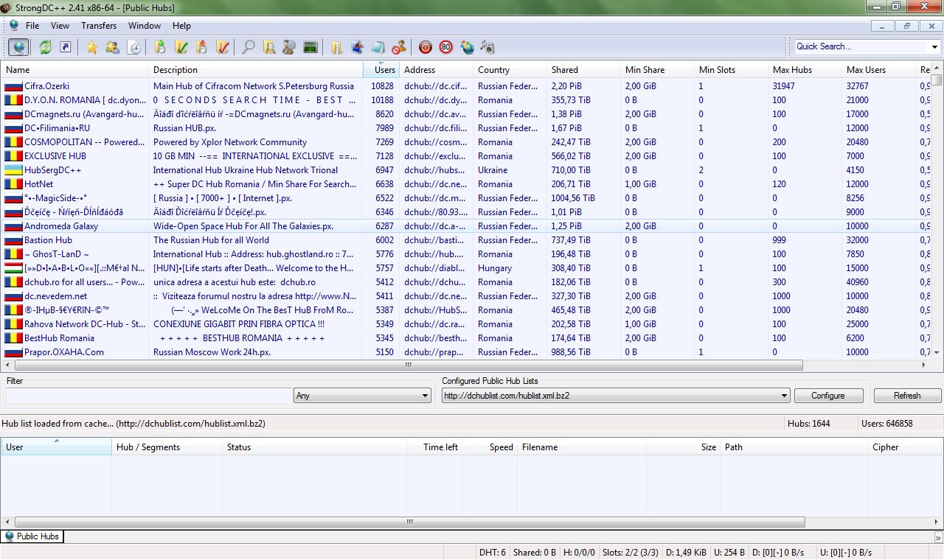Sort by the Country column header
Viewport: 944px width, 560px height.
[510, 70]
